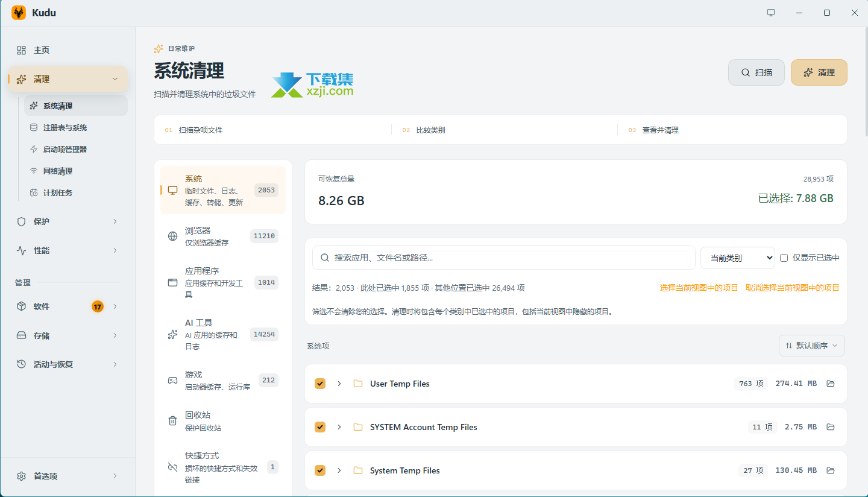Image resolution: width=868 pixels, height=497 pixels.
Task: Click the 存储 drive icon
Action: coord(22,335)
